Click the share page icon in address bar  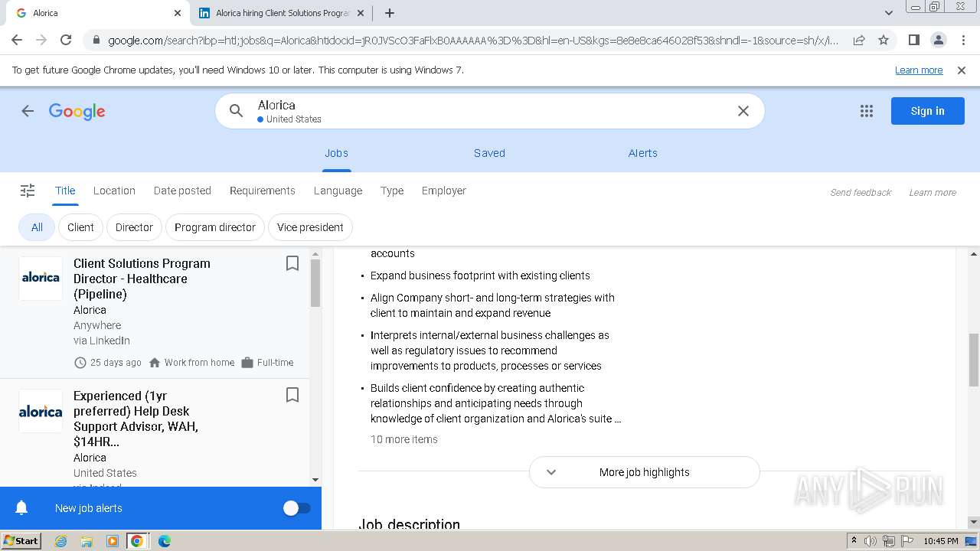click(859, 40)
